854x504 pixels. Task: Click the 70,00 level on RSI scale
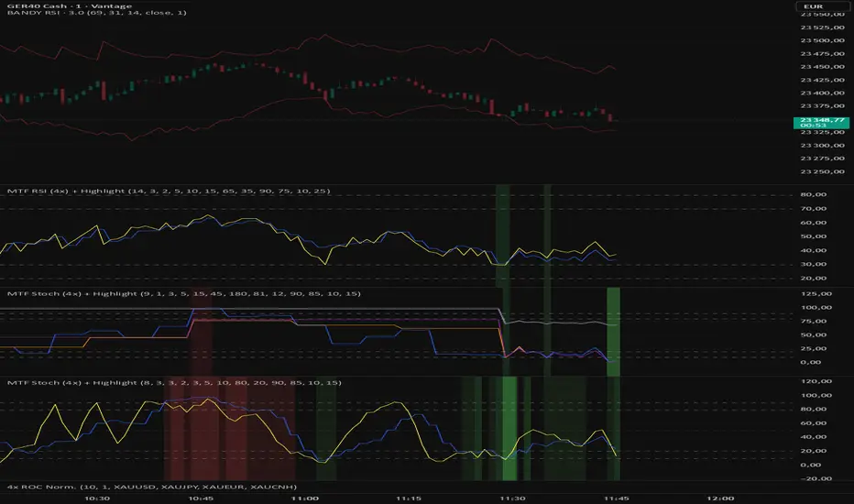pyautogui.click(x=813, y=209)
